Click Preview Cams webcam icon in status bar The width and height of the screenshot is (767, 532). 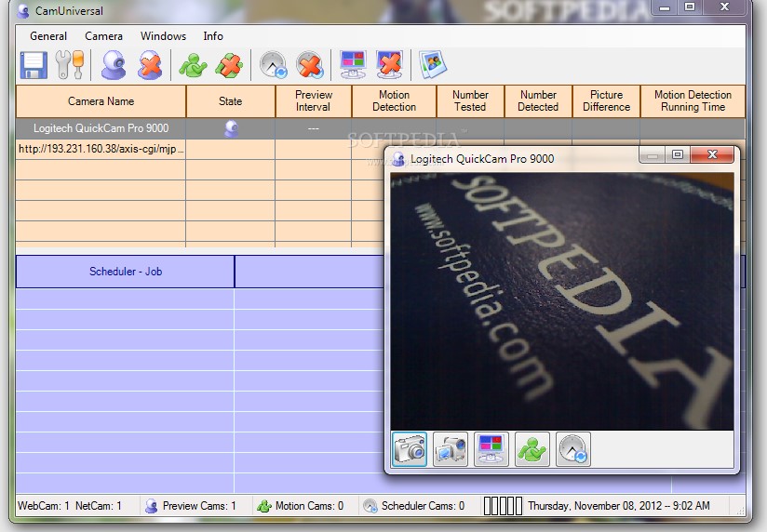coord(151,506)
